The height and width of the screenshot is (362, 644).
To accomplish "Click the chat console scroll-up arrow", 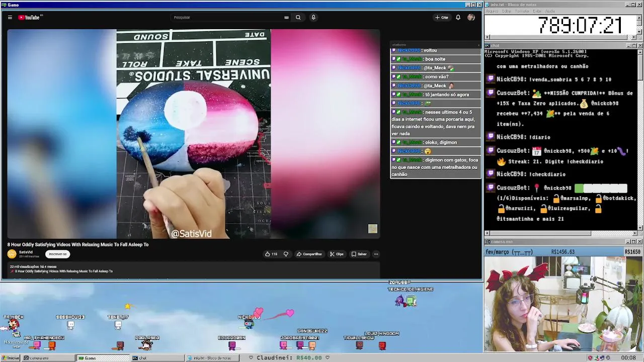I will tap(640, 52).
